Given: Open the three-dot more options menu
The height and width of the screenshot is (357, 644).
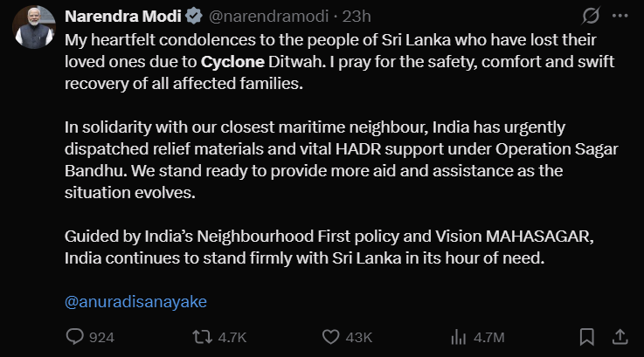Looking at the screenshot, I should click(x=620, y=17).
